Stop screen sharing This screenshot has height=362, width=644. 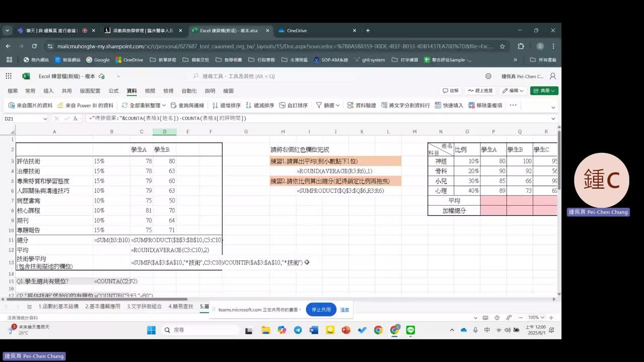click(321, 310)
